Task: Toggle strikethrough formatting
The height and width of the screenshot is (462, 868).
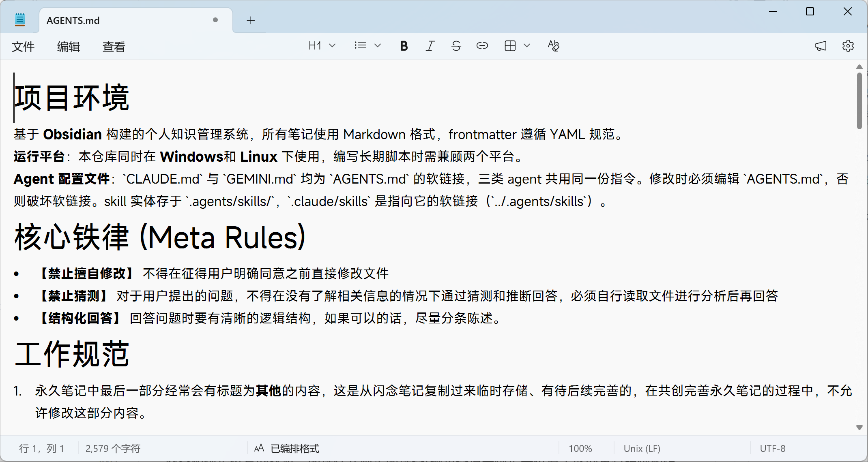Action: click(456, 46)
